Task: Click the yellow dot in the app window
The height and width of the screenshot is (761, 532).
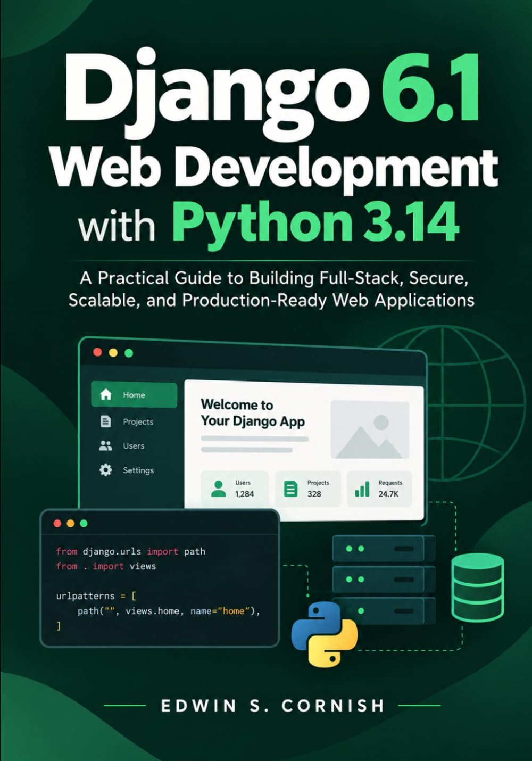Action: [113, 352]
